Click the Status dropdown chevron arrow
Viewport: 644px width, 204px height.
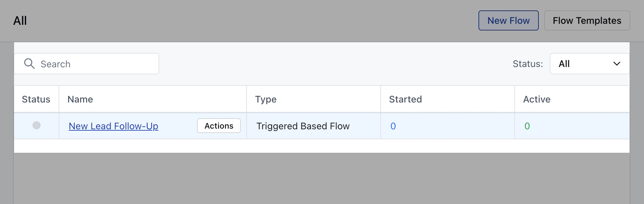[617, 64]
